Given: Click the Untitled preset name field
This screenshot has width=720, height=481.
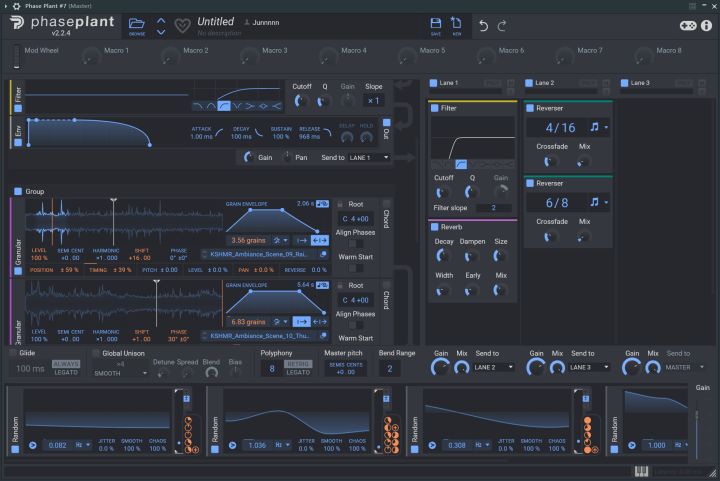Looking at the screenshot, I should pyautogui.click(x=215, y=21).
